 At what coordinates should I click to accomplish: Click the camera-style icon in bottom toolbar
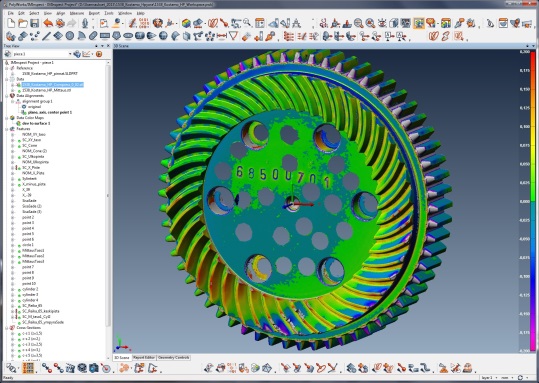94,368
